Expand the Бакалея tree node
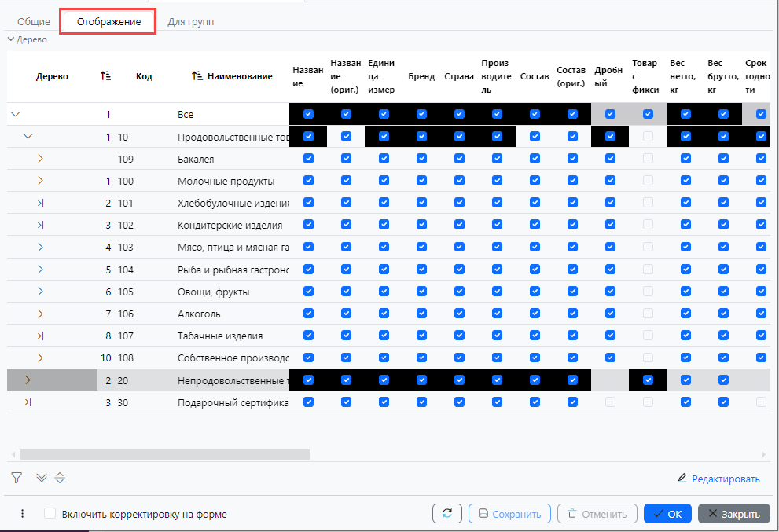779x532 pixels. tap(40, 159)
